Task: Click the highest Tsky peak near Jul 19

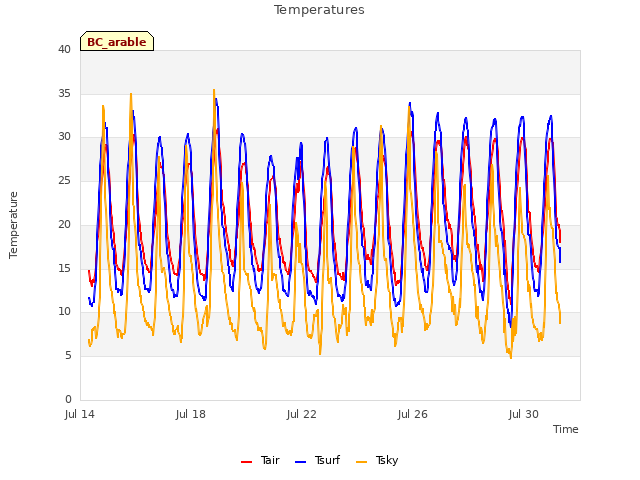Action: [214, 90]
